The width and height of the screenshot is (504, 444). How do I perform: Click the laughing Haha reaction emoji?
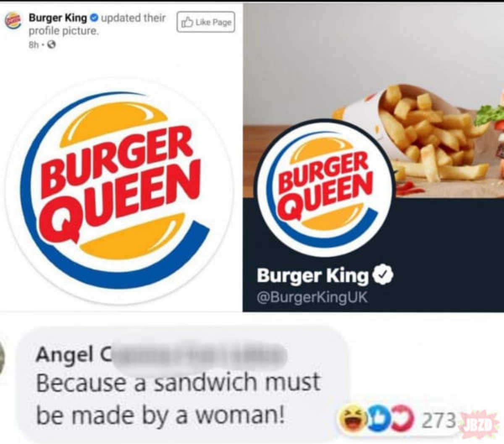coord(352,416)
